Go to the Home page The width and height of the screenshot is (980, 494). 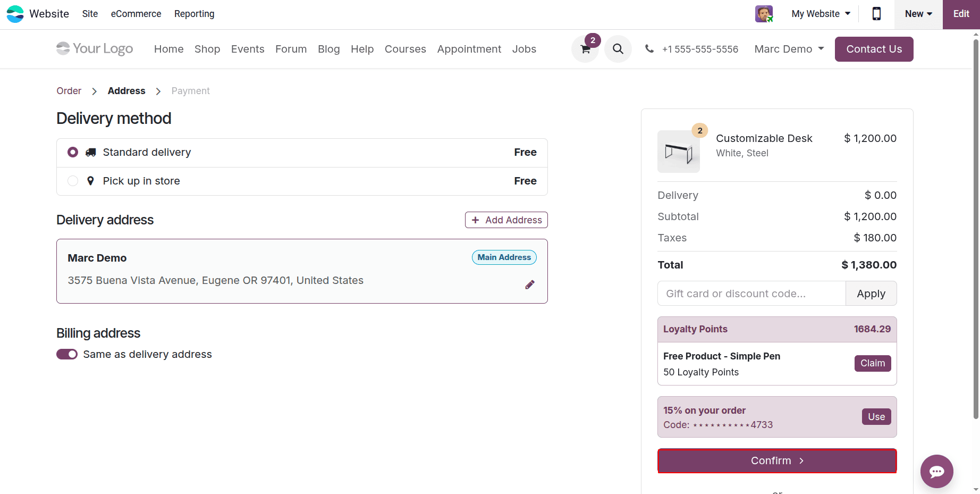[169, 49]
